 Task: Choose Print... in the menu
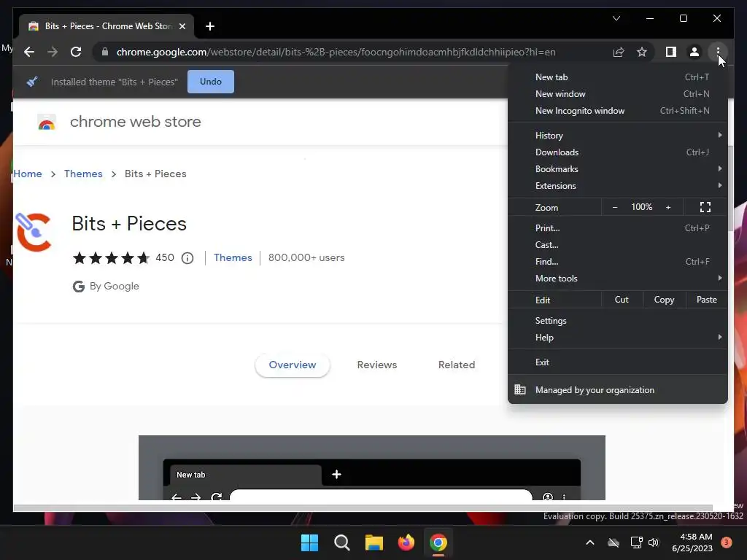[x=618, y=228]
